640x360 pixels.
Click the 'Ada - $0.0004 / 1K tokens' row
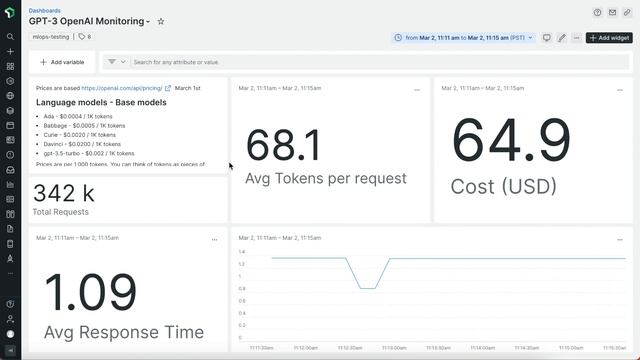78,116
